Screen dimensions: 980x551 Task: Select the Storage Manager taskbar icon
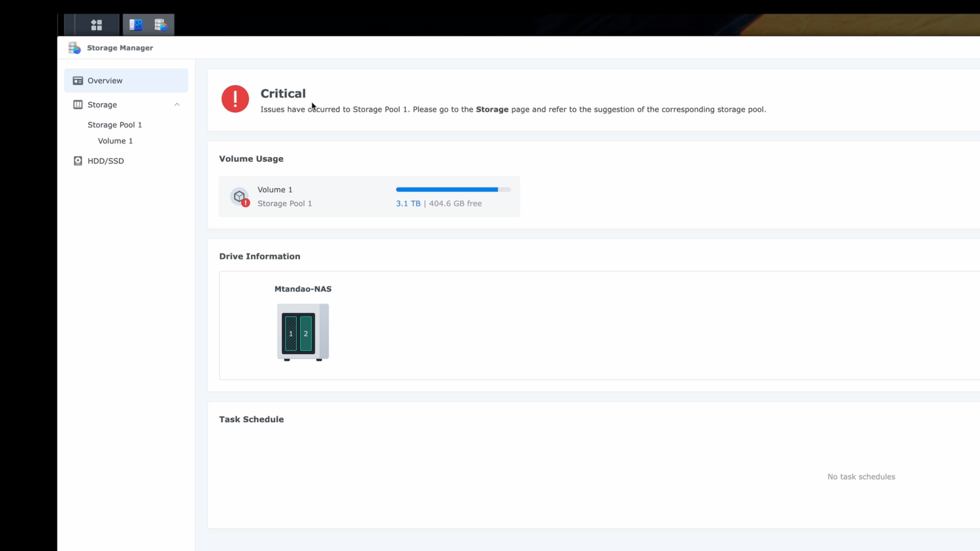(x=161, y=24)
